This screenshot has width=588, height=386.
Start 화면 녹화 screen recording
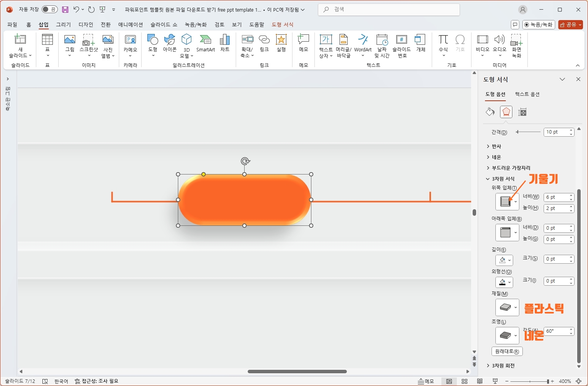(517, 46)
